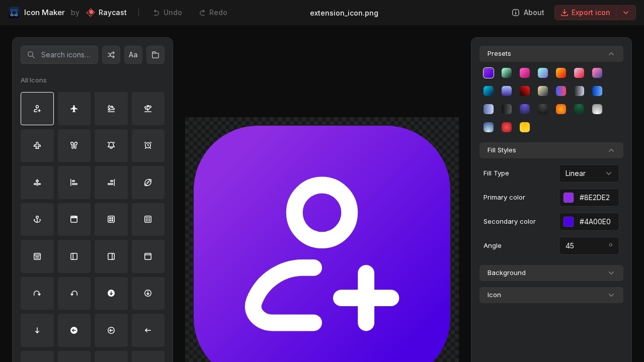Choose the plain down arrow icon

37,330
